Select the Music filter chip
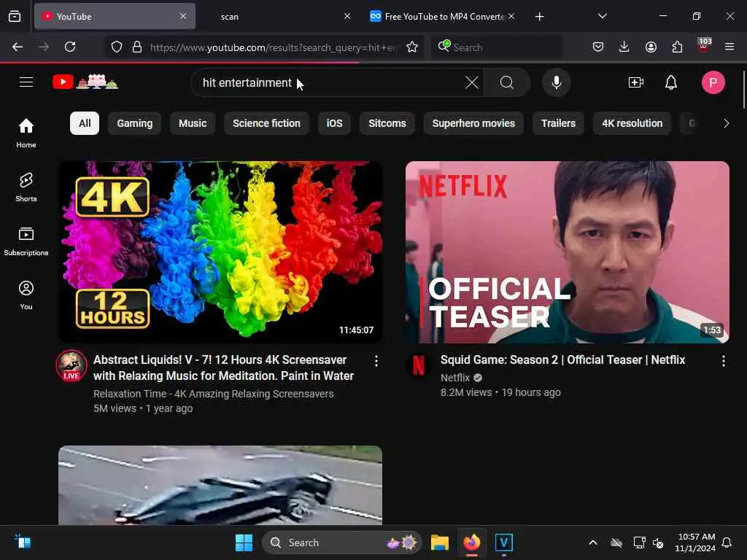This screenshot has width=747, height=560. tap(193, 123)
